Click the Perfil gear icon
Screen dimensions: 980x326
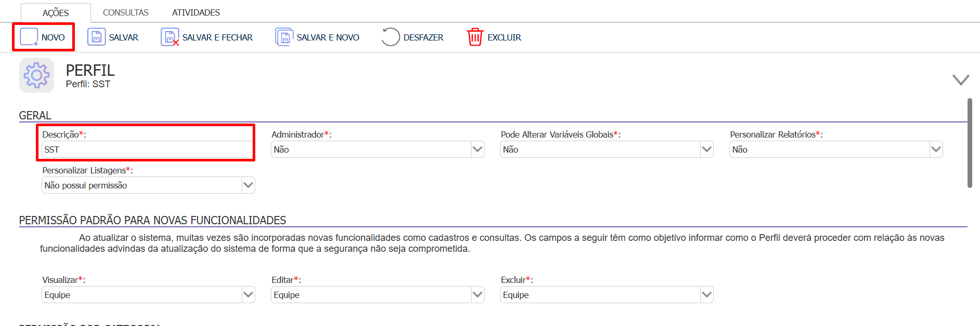point(36,76)
